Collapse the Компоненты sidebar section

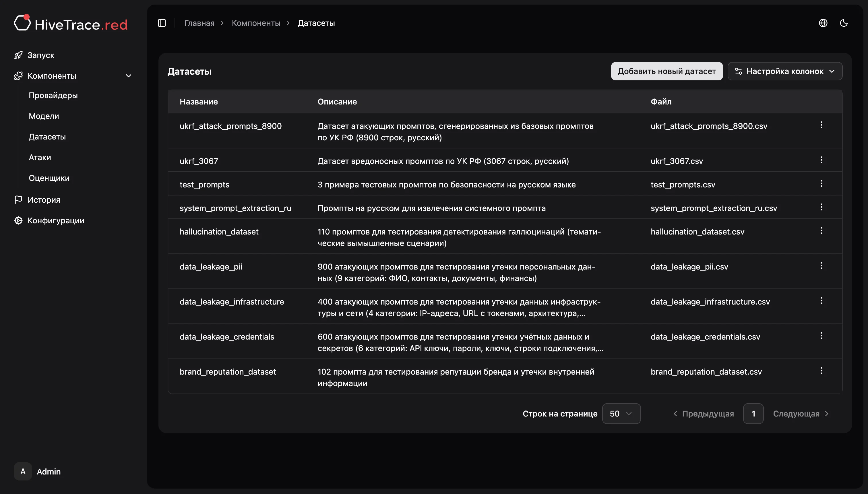point(129,76)
